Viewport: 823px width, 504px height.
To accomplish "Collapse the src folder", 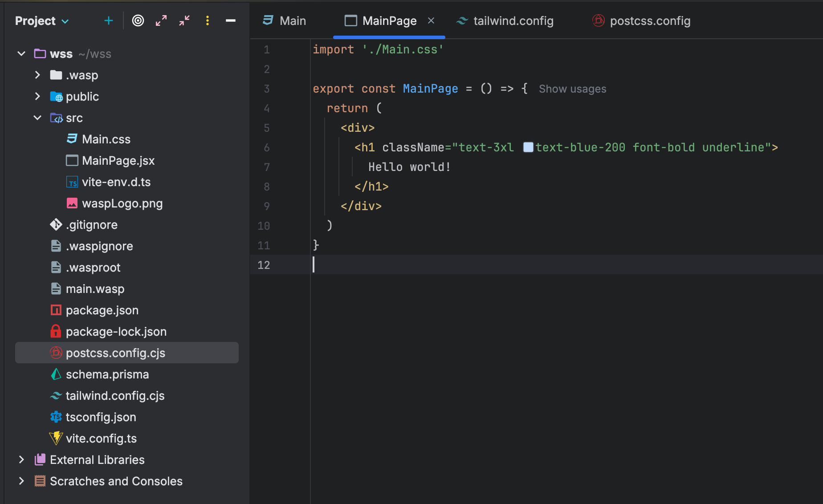I will click(37, 118).
